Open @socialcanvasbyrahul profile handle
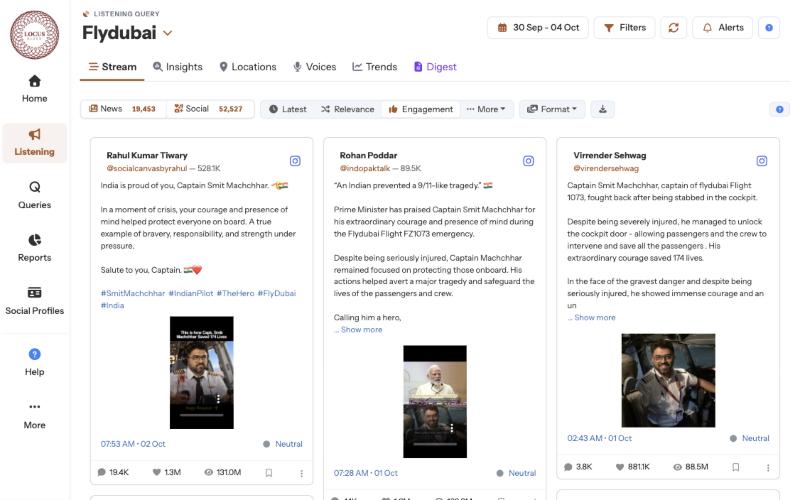800x500 pixels. tap(147, 168)
